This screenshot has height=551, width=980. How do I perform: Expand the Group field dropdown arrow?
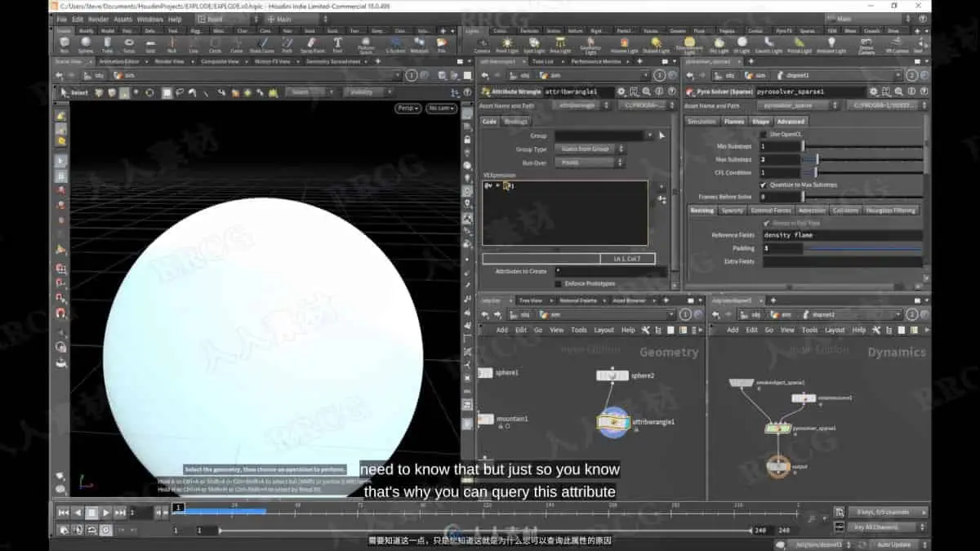pyautogui.click(x=650, y=136)
